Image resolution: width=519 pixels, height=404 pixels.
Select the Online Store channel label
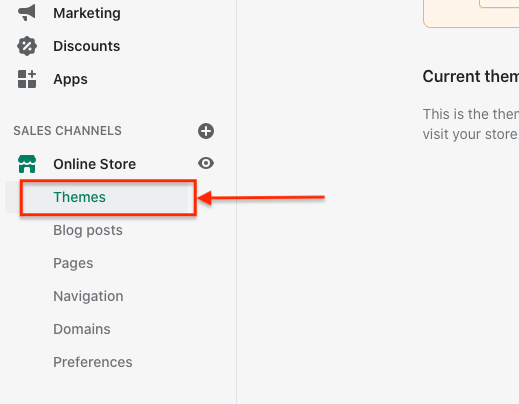point(95,164)
